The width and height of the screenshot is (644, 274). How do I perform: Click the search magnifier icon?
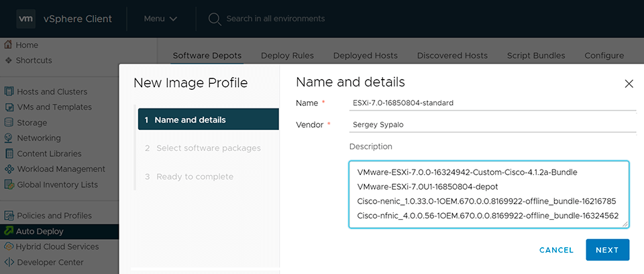215,19
